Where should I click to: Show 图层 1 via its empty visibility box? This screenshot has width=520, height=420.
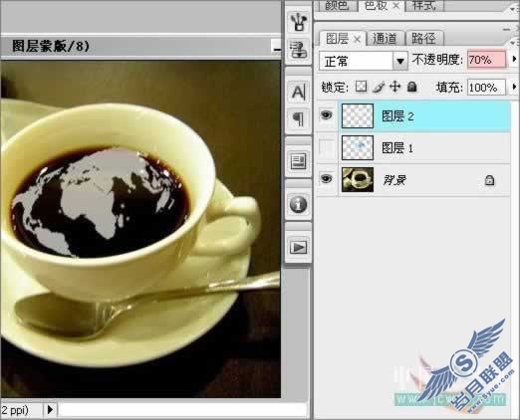[x=327, y=147]
